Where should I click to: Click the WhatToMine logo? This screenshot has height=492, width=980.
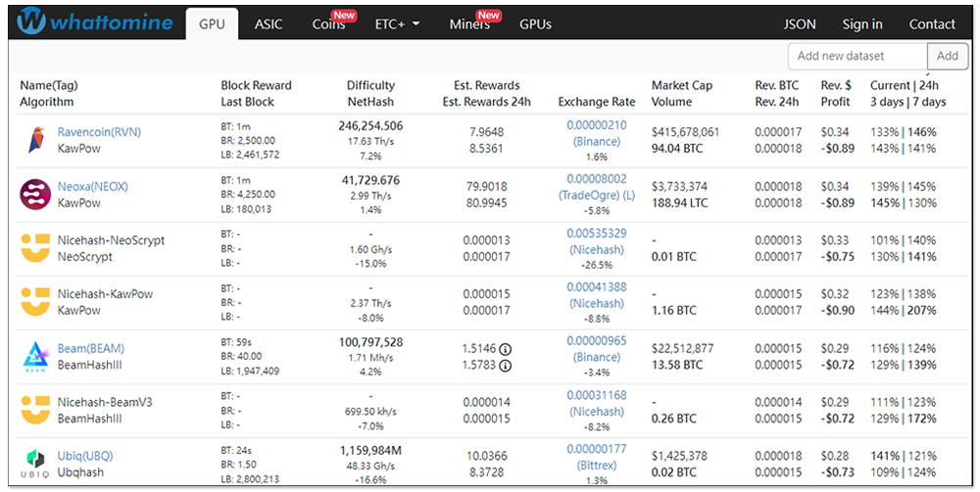pyautogui.click(x=94, y=22)
